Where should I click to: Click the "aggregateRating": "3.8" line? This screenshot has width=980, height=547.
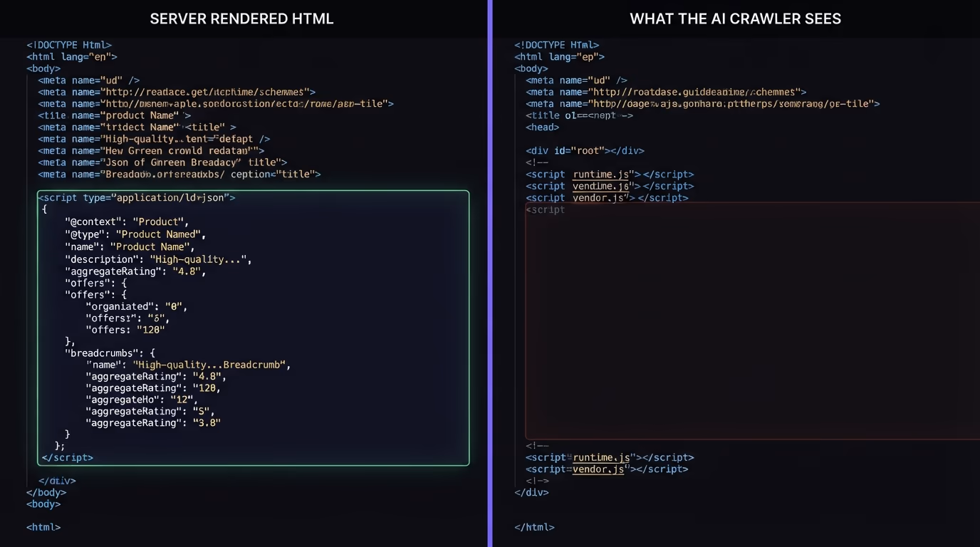pyautogui.click(x=153, y=423)
